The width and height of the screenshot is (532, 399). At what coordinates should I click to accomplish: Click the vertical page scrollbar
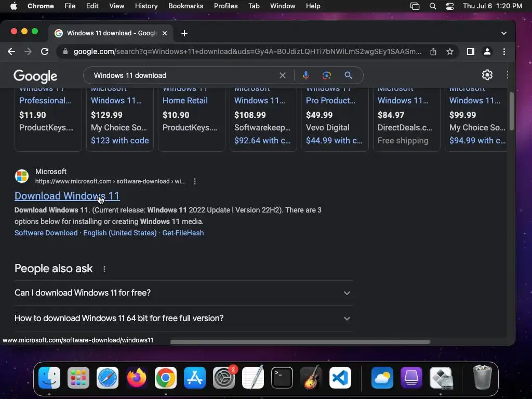coord(511,110)
